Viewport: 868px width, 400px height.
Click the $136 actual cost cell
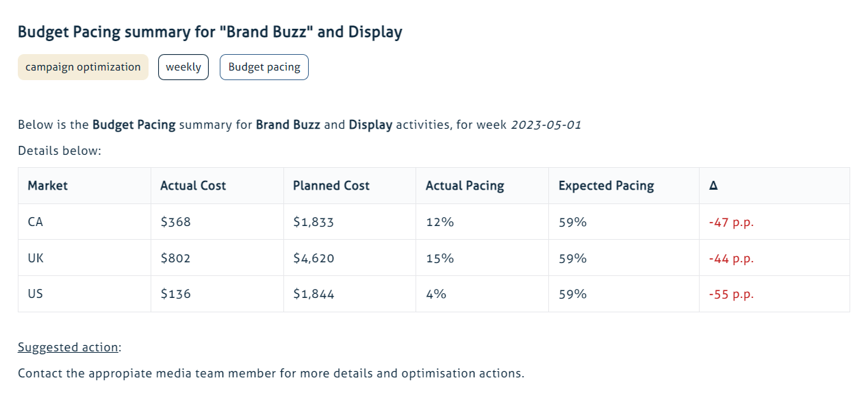pyautogui.click(x=176, y=294)
